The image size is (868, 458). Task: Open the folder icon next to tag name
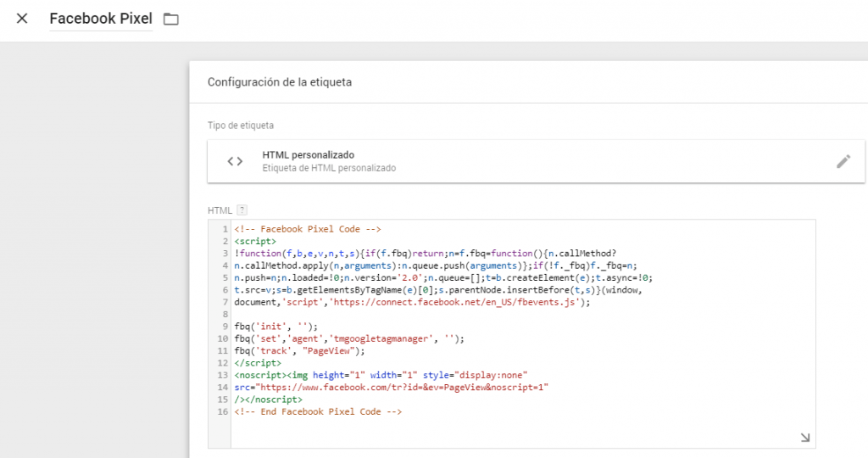pyautogui.click(x=171, y=19)
